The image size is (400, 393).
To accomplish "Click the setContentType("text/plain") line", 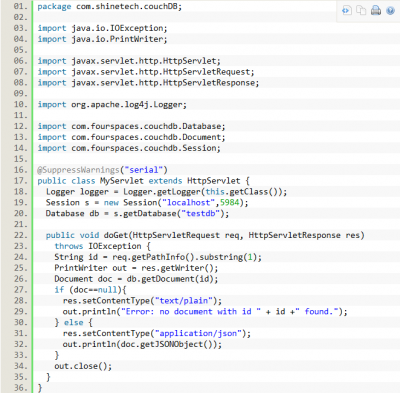I will coord(142,301).
